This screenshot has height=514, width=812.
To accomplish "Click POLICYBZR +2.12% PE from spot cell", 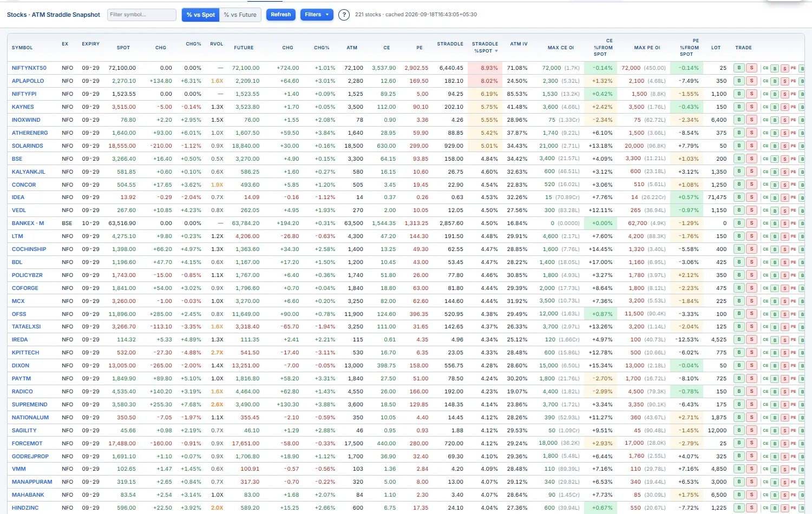I will pos(686,275).
